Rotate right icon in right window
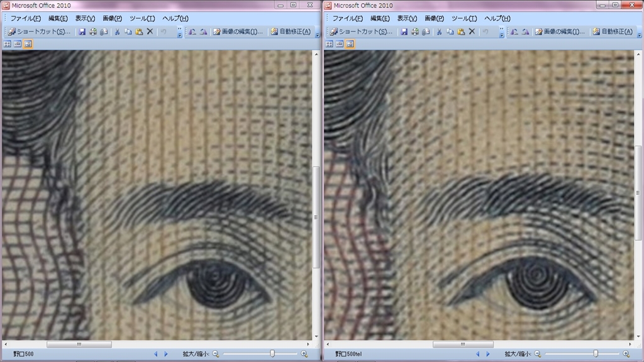 [525, 31]
